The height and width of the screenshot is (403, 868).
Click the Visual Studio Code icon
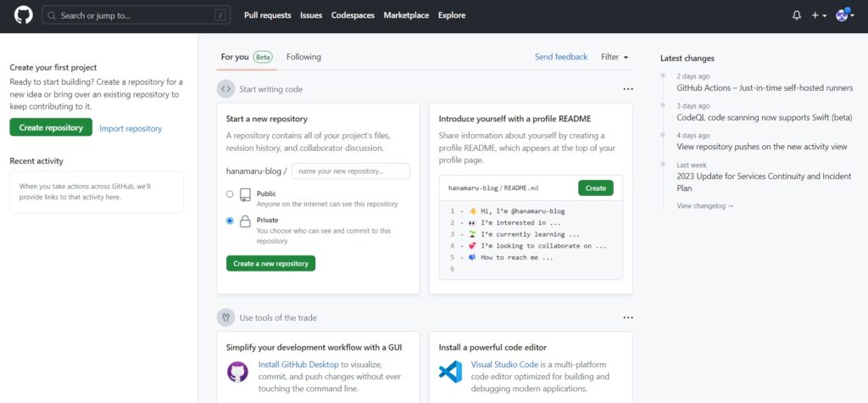(450, 372)
